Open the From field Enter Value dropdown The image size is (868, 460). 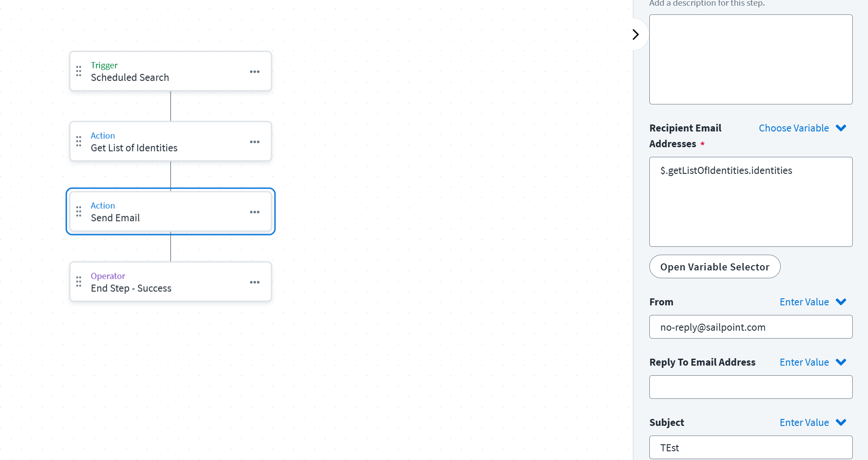(x=813, y=302)
